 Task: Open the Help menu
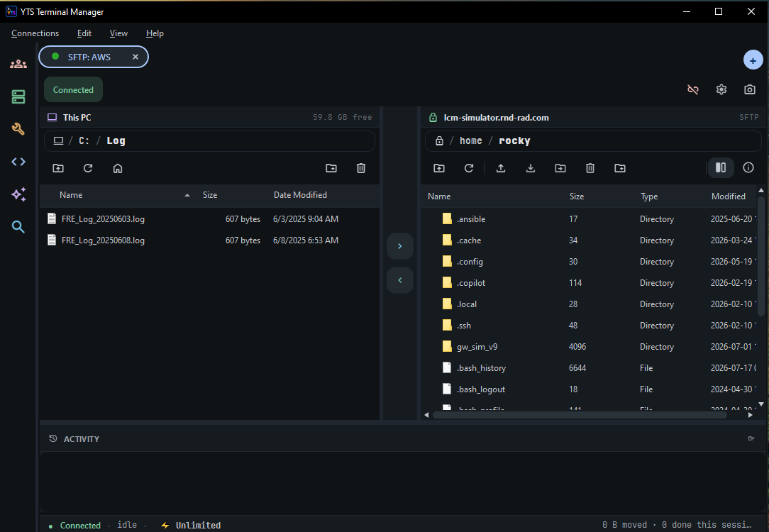pyautogui.click(x=155, y=33)
